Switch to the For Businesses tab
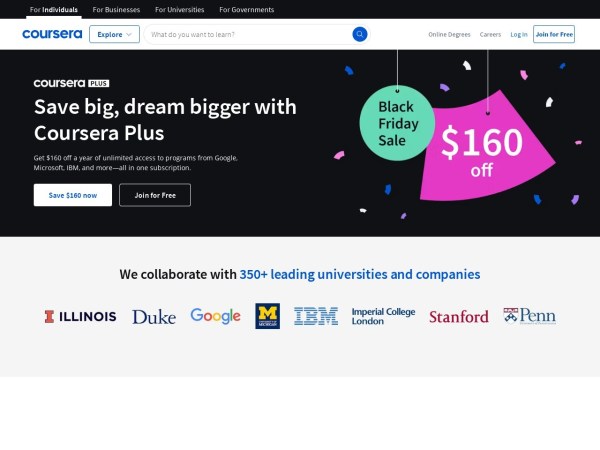The image size is (600, 450). tap(116, 9)
